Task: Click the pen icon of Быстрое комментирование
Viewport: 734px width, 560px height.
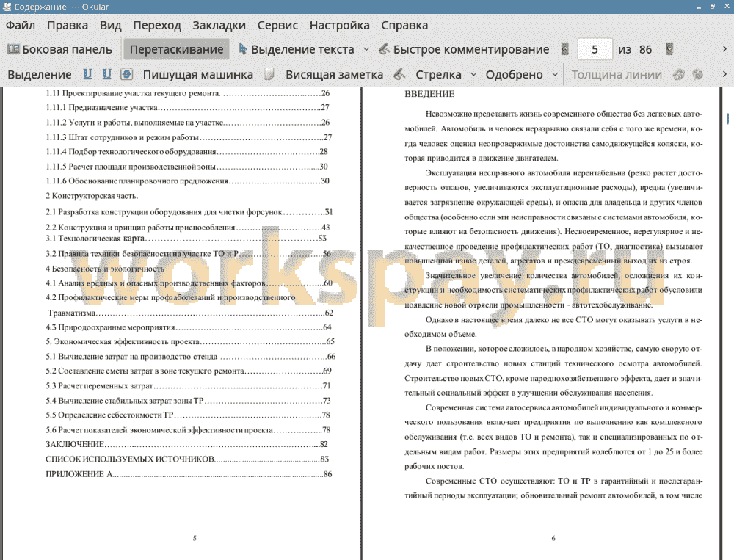Action: tap(384, 48)
